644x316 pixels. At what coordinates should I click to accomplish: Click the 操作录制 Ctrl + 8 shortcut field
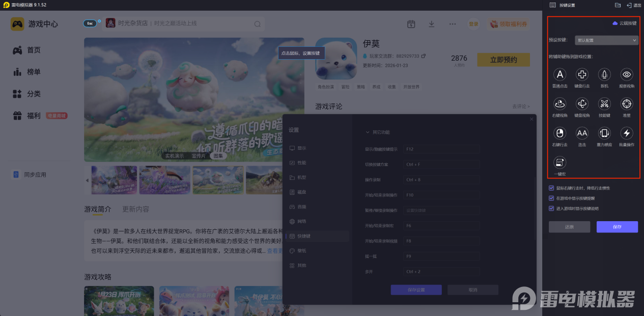coord(441,180)
